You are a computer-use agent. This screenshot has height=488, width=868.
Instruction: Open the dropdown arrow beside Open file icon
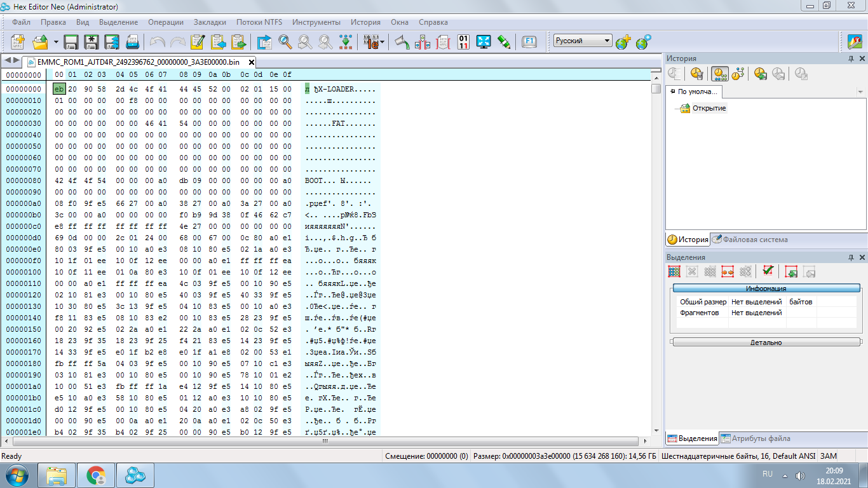(56, 42)
